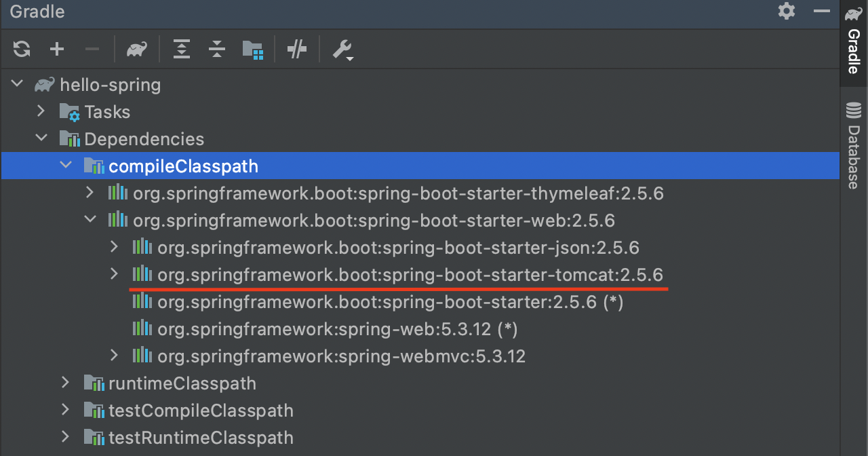
Task: Collapse all tree nodes
Action: 216,49
